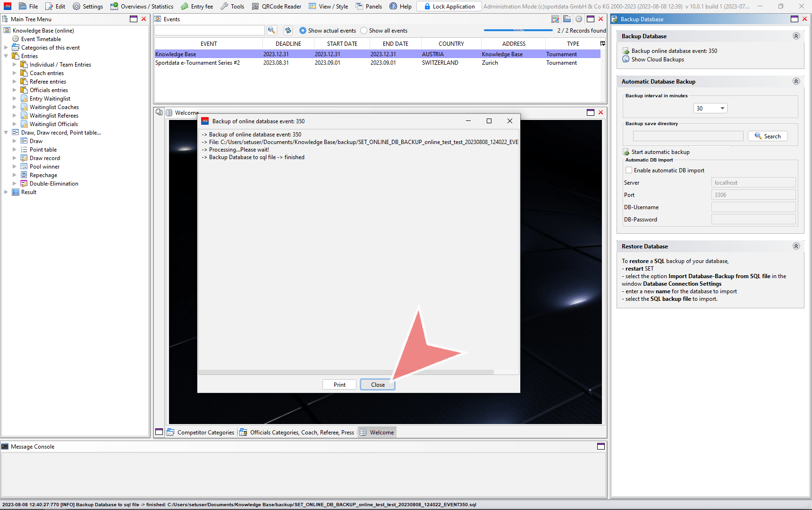Click the refresh events icon

(288, 30)
